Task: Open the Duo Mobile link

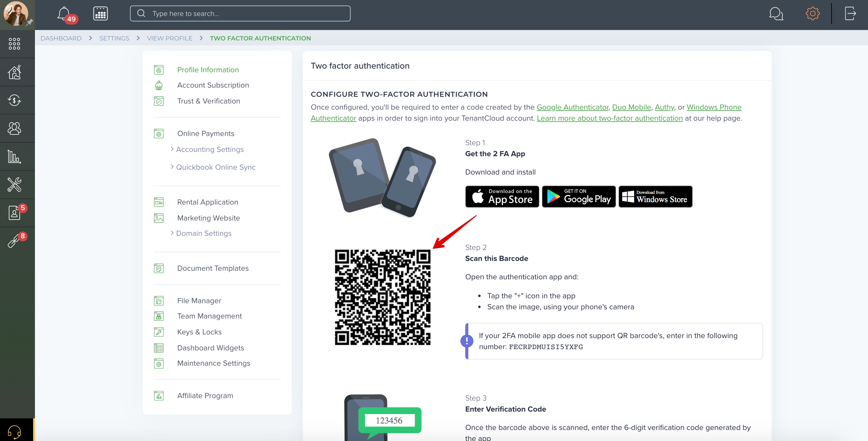Action: click(631, 107)
